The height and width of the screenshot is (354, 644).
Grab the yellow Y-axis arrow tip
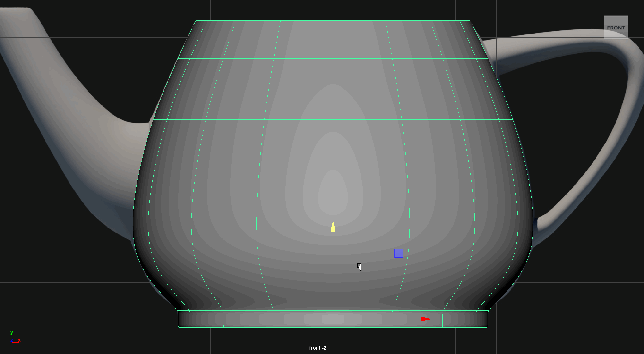[333, 226]
